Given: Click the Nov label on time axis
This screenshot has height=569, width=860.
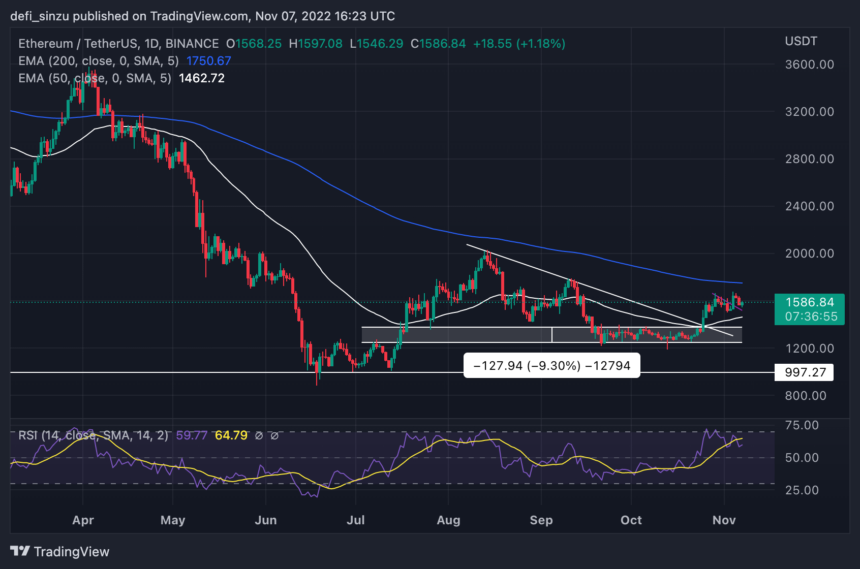Looking at the screenshot, I should (x=722, y=520).
